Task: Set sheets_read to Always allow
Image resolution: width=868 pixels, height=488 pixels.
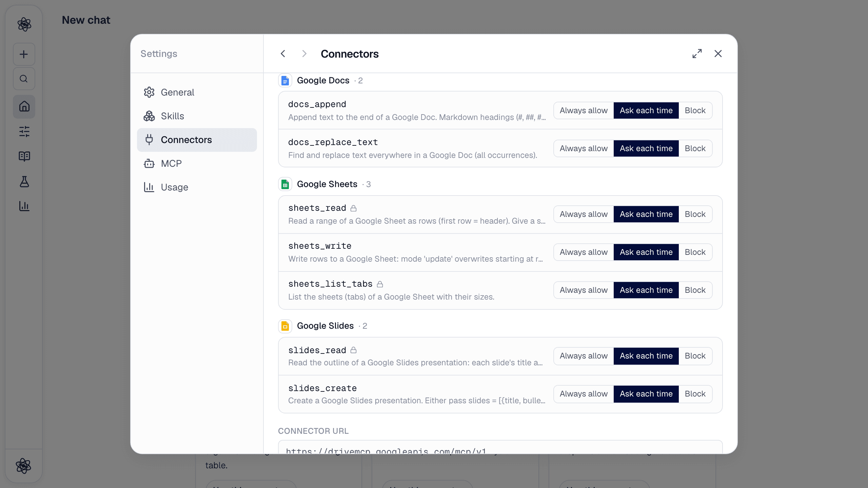Action: 584,214
